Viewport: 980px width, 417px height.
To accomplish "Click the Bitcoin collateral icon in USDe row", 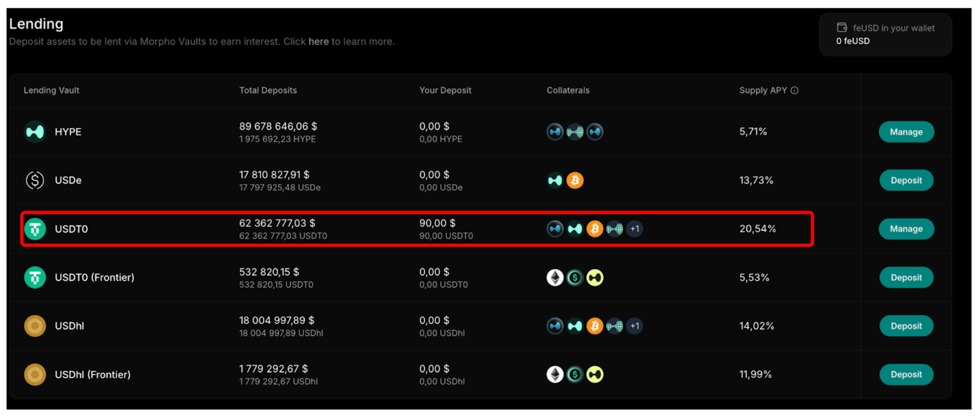I will pyautogui.click(x=575, y=180).
